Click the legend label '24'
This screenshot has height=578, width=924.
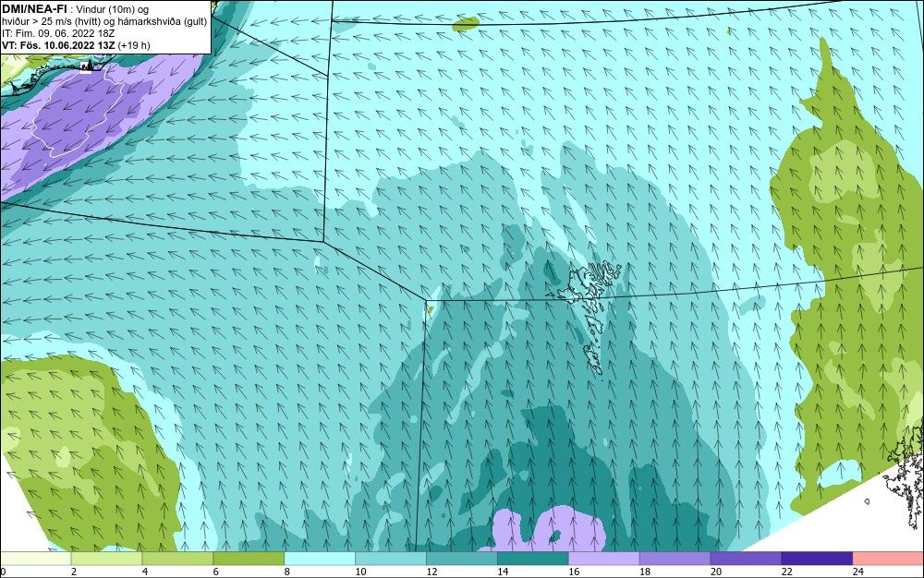(x=858, y=572)
